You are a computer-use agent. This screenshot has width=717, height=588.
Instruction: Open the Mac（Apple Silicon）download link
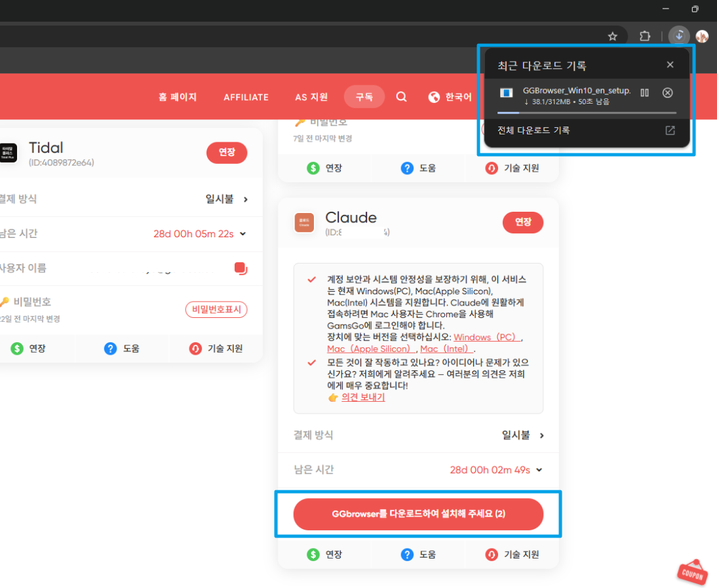[372, 349]
